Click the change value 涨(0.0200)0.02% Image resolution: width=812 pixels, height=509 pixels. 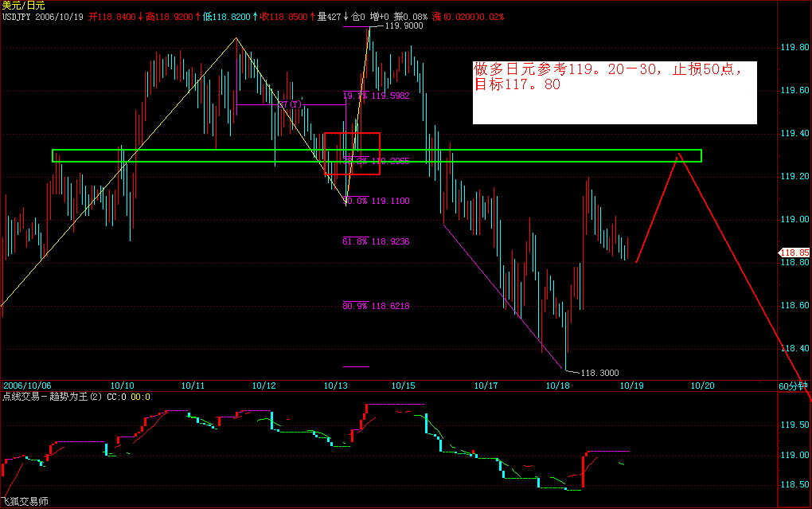coord(467,17)
